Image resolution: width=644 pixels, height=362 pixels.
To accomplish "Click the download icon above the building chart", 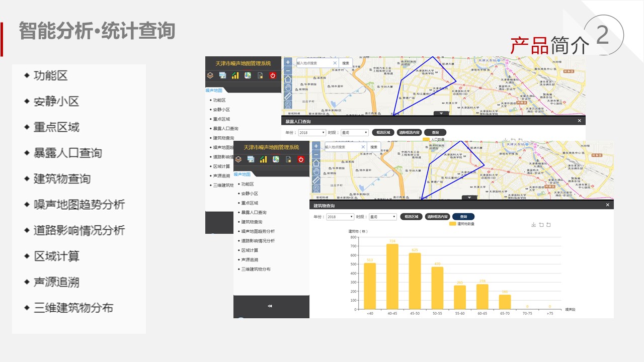I will [533, 225].
